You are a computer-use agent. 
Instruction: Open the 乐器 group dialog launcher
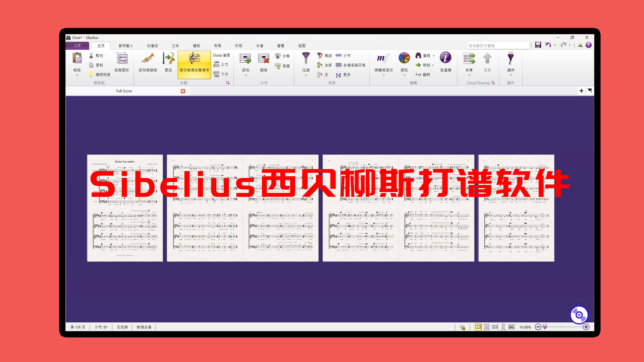[228, 83]
